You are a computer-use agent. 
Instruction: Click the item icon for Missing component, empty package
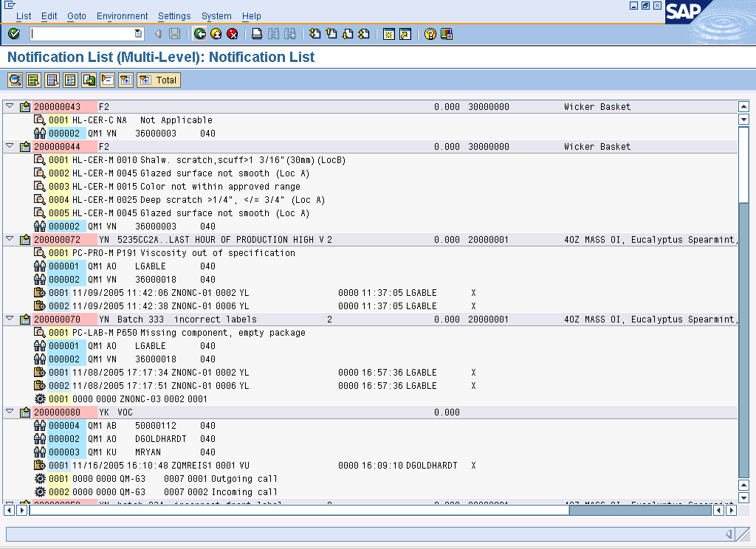pos(40,333)
